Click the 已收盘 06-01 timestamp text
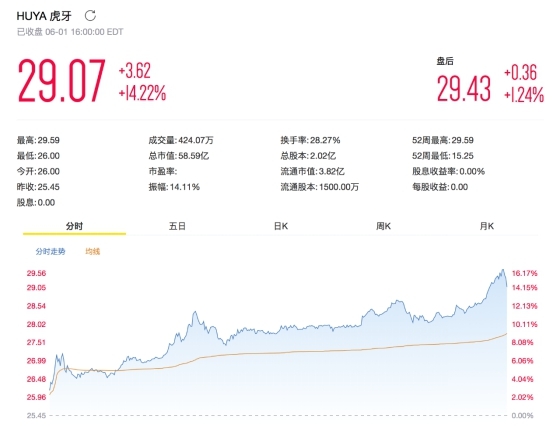This screenshot has width=553, height=426. pyautogui.click(x=70, y=32)
